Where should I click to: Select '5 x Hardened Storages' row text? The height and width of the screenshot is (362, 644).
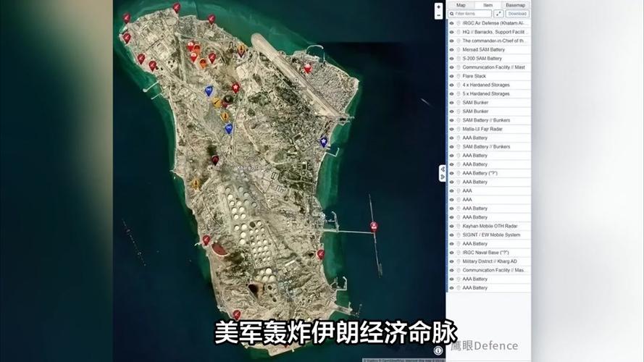(486, 94)
